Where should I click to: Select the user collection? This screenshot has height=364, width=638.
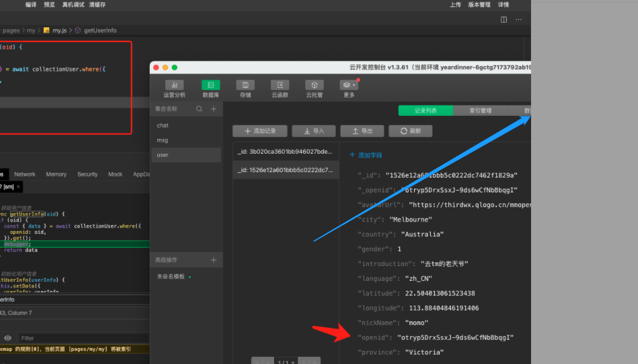pyautogui.click(x=187, y=154)
